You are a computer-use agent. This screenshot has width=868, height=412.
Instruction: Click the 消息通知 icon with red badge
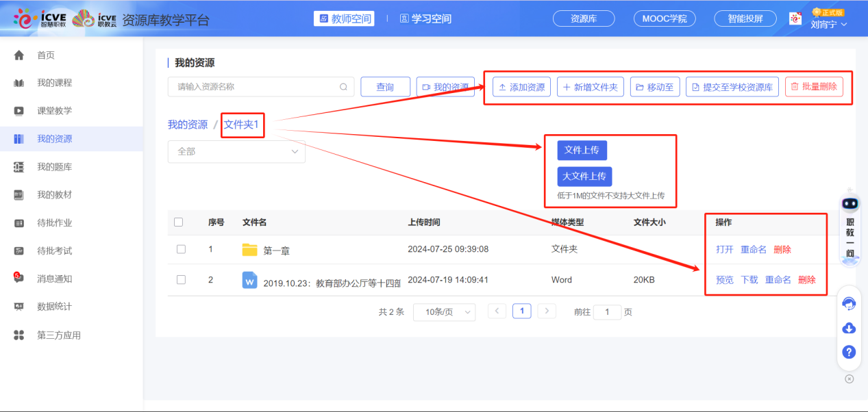point(18,278)
